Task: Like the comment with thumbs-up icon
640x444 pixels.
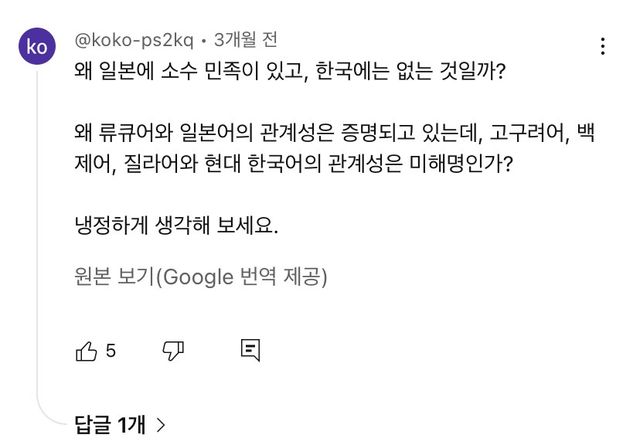Action: (x=86, y=350)
